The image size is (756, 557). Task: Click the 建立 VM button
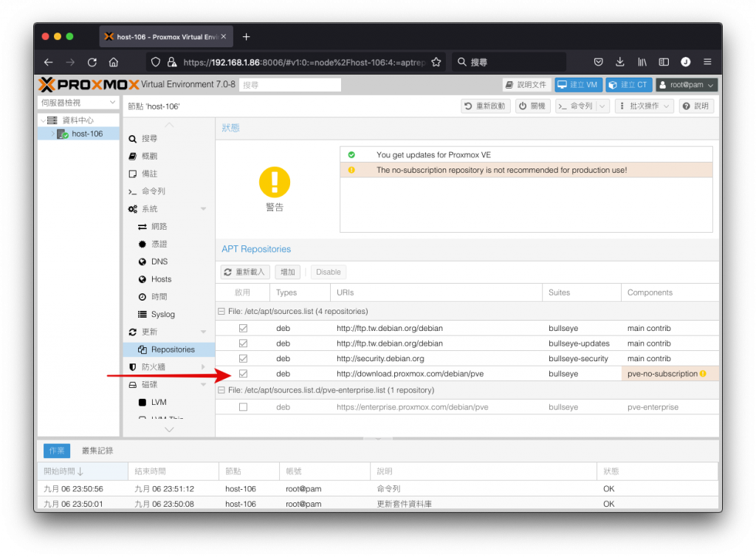(x=578, y=84)
